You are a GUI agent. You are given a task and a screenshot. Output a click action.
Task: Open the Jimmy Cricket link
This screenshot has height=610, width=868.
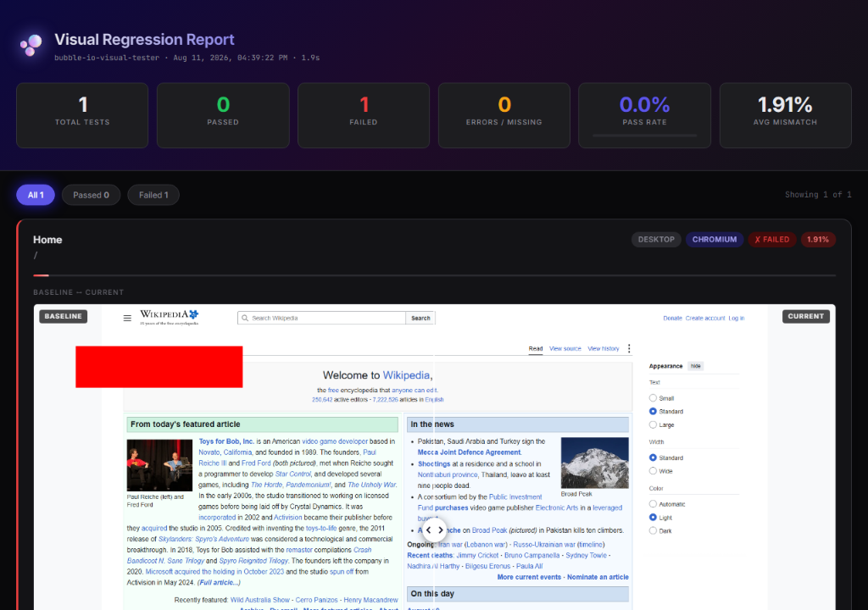click(x=477, y=555)
